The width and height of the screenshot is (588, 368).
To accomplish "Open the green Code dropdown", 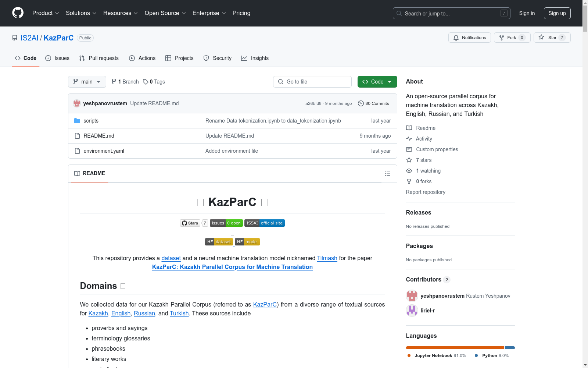I will point(377,82).
